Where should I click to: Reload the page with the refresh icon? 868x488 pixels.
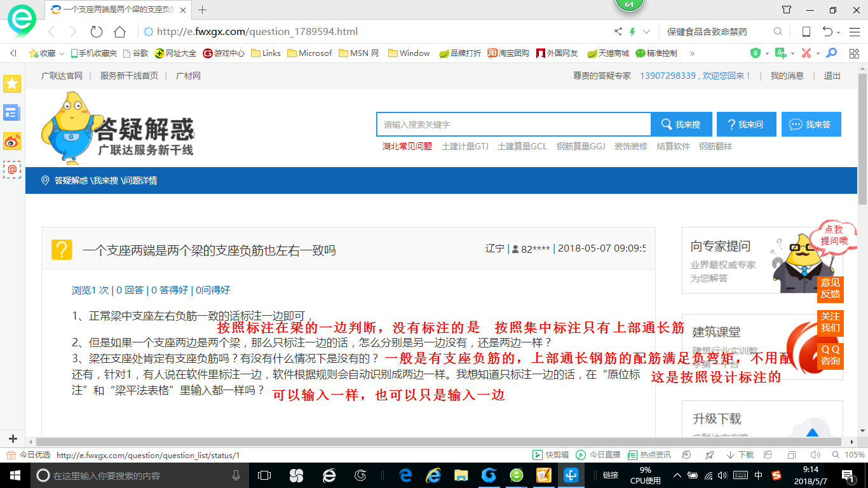point(97,32)
